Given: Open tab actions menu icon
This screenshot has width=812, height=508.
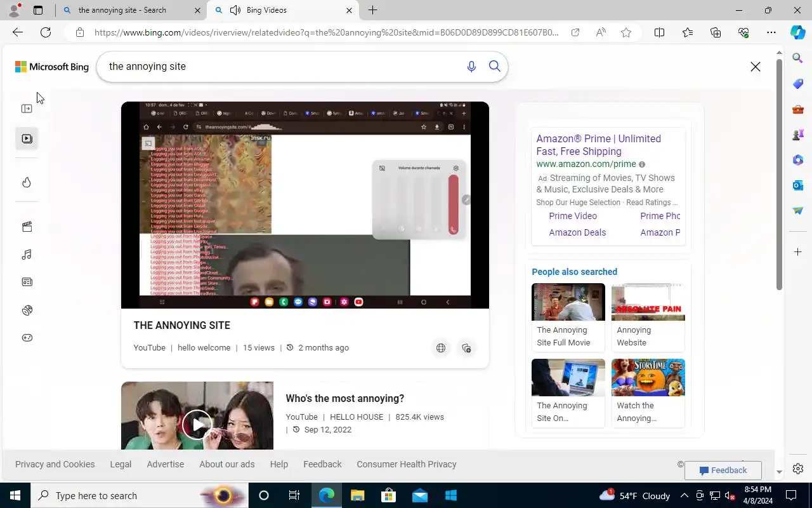Looking at the screenshot, I should pos(38,10).
